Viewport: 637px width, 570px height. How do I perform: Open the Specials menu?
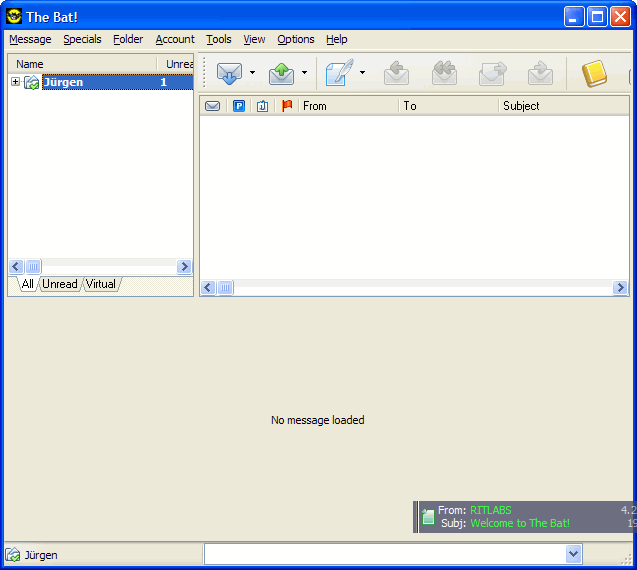pyautogui.click(x=82, y=39)
